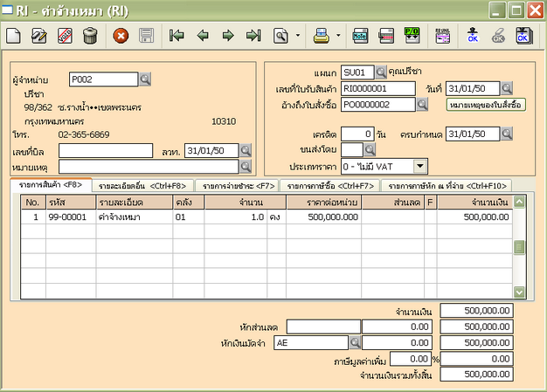Viewport: 547px width, 392px height.
Task: Click the เลขที่บิล input field
Action: tap(107, 150)
